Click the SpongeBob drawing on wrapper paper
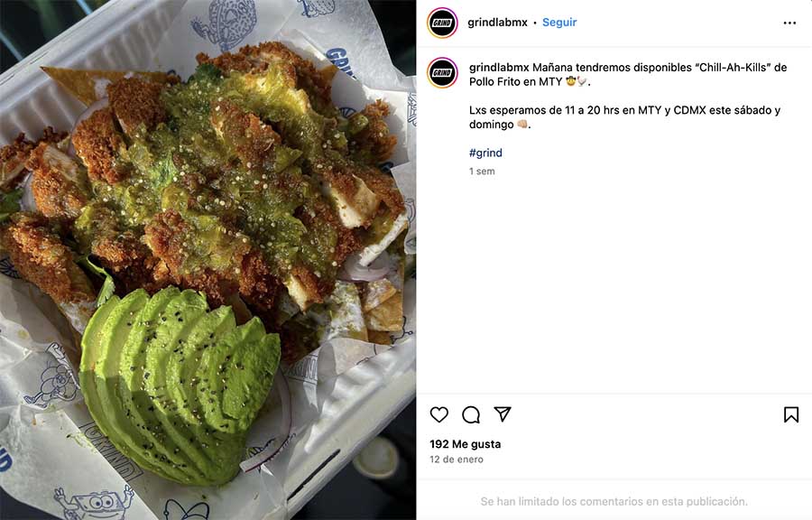 coord(93,502)
